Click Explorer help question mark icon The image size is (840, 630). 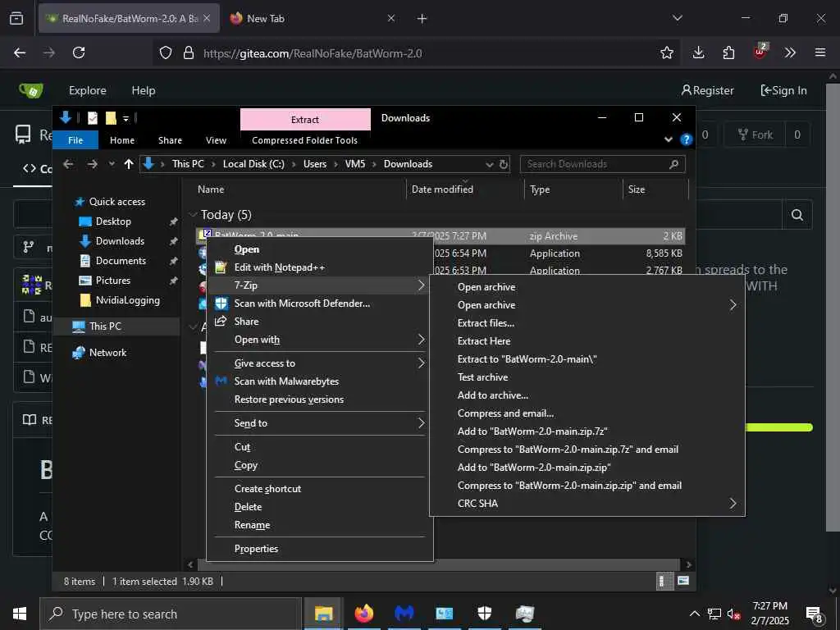(686, 139)
